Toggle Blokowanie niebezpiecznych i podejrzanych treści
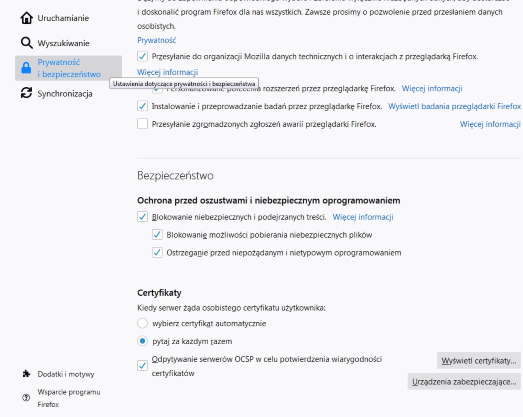Viewport: 523px width, 417px height. (142, 217)
